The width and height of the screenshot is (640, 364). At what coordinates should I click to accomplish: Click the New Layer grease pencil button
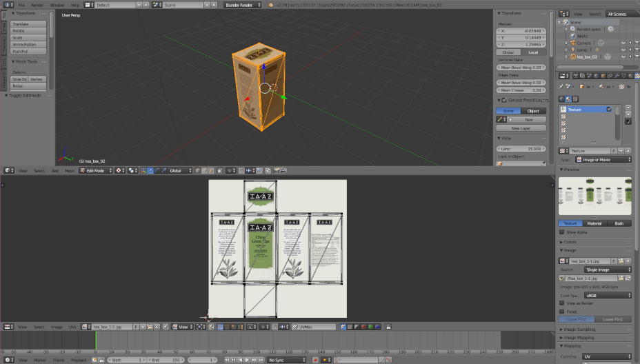pyautogui.click(x=521, y=128)
